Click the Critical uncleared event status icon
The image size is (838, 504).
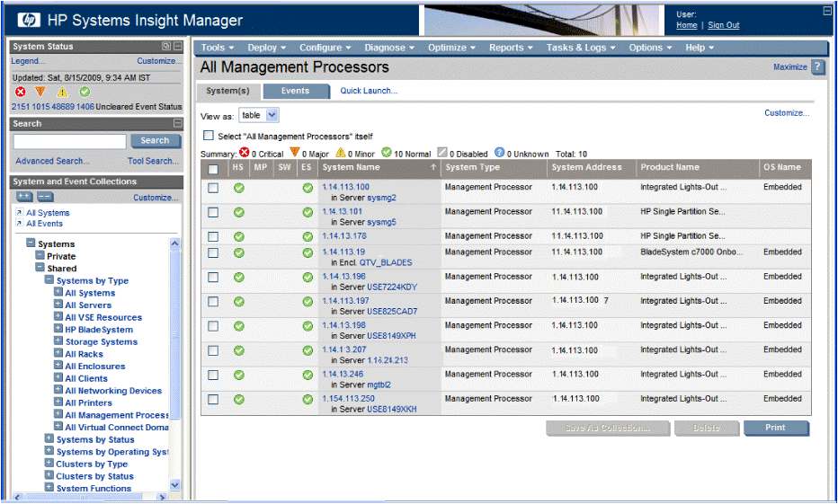tap(21, 92)
